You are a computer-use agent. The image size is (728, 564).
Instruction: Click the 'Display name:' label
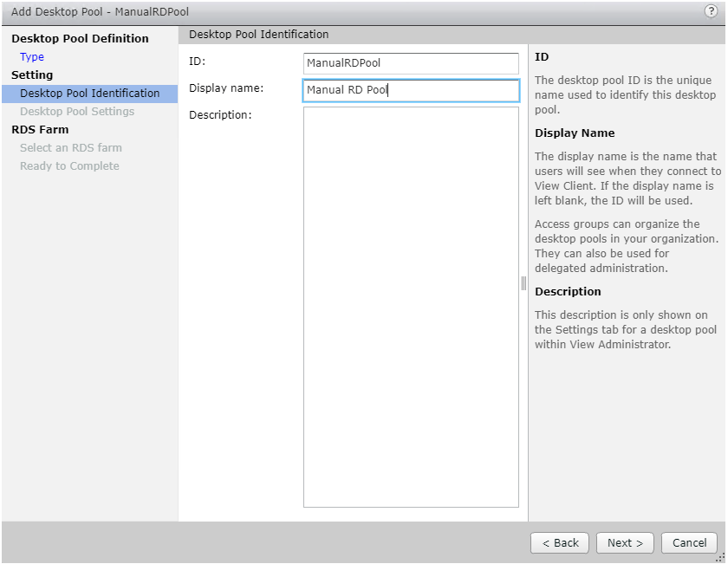click(x=226, y=88)
